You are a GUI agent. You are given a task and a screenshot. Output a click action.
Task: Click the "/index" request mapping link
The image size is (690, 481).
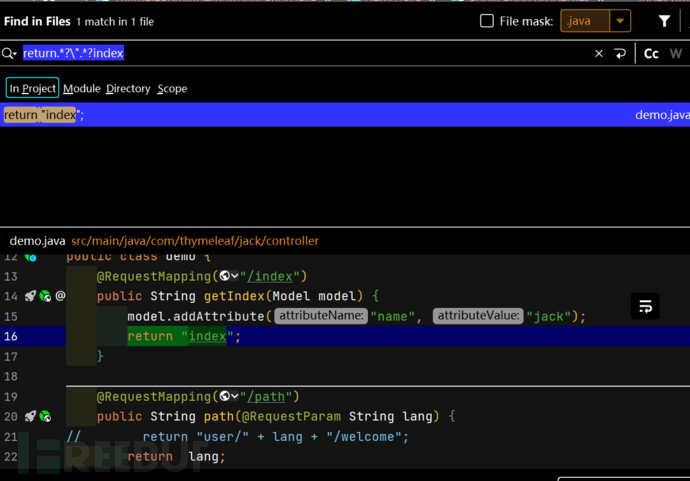pyautogui.click(x=270, y=276)
